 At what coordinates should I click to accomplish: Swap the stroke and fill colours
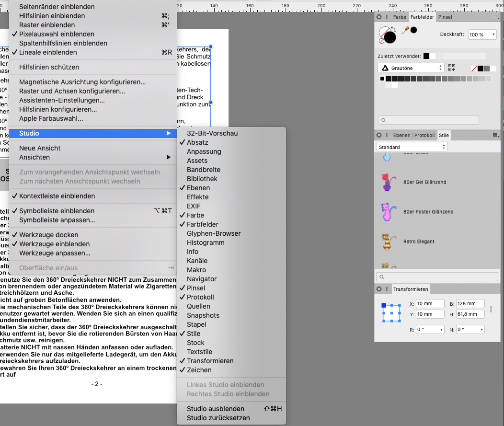tap(393, 29)
